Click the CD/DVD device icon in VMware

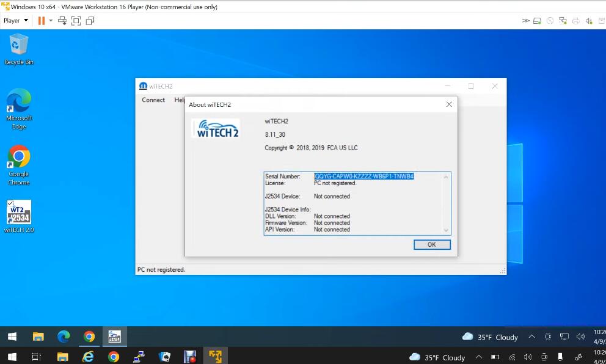pos(550,21)
